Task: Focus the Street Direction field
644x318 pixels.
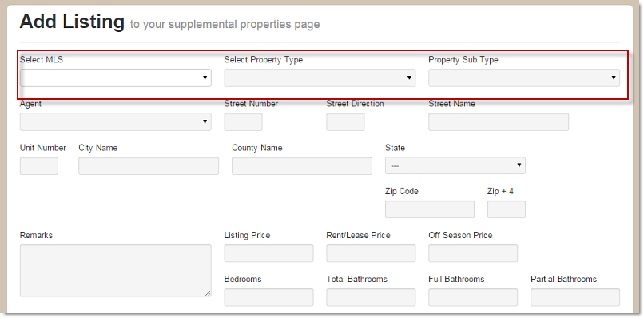Action: [345, 122]
